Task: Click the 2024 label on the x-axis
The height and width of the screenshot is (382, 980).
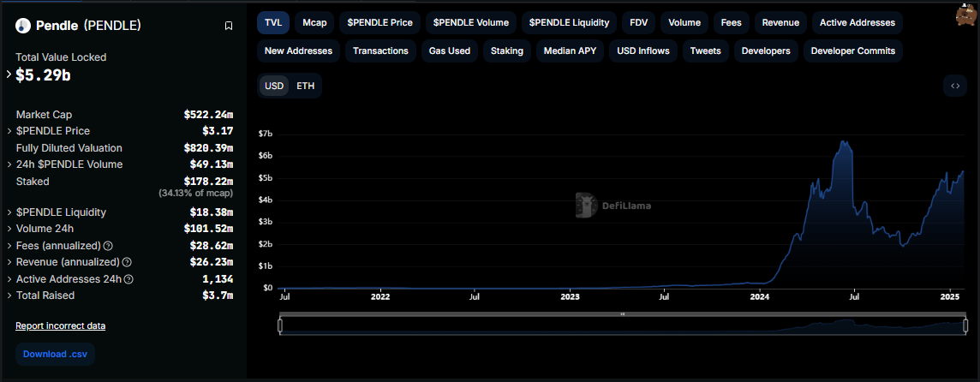Action: [x=760, y=296]
